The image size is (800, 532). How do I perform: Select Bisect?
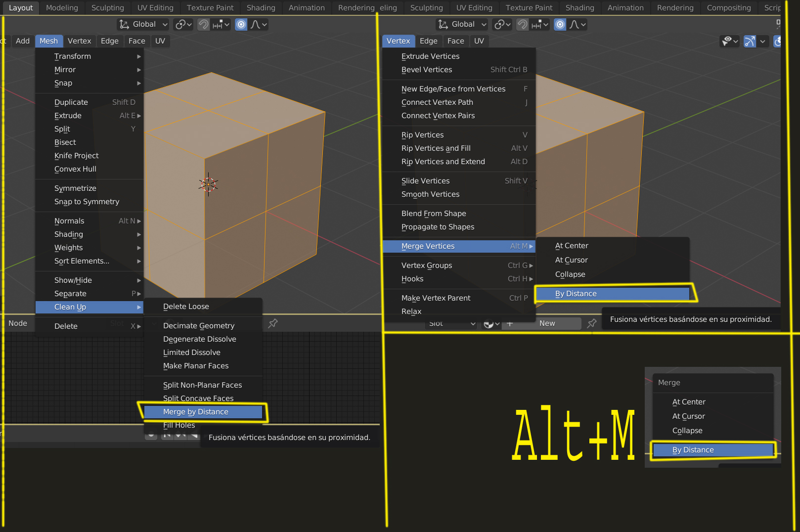89,142
